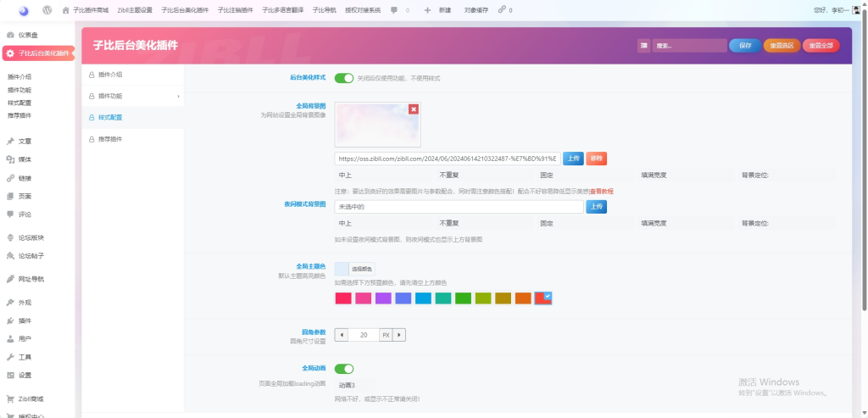Select the red checked preset color swatch
The image size is (868, 418).
click(x=543, y=298)
